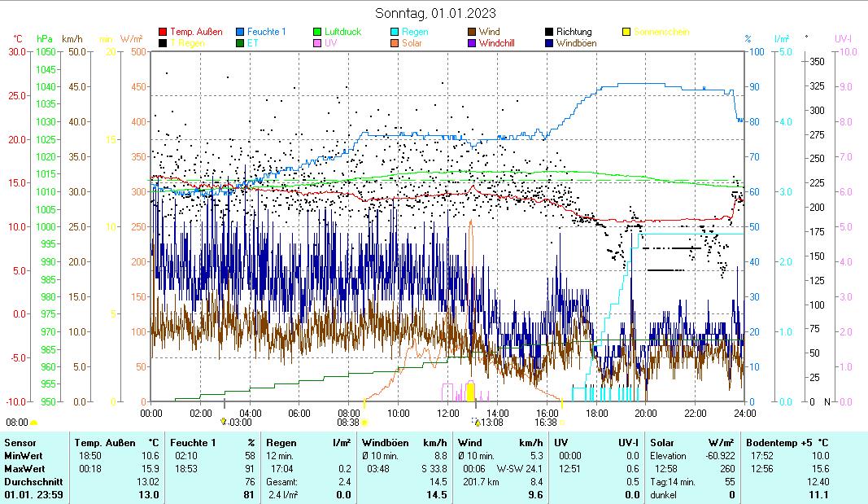Click the max UV time 12:51

click(x=569, y=468)
